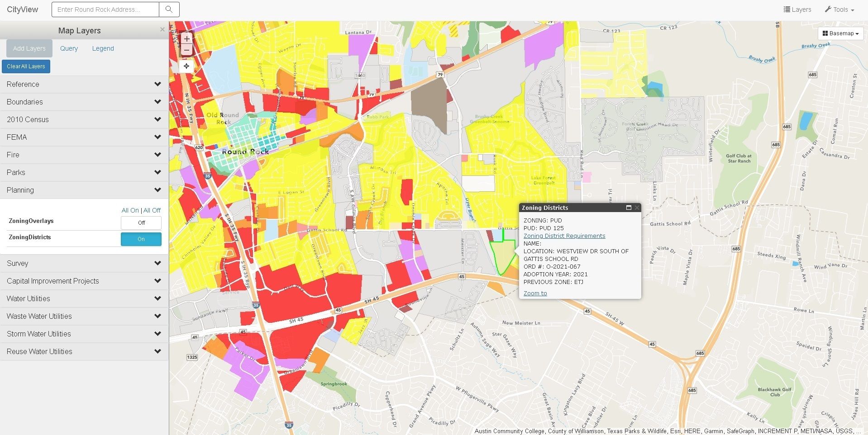Switch to the Legend tab
This screenshot has width=868, height=435.
pyautogui.click(x=103, y=48)
